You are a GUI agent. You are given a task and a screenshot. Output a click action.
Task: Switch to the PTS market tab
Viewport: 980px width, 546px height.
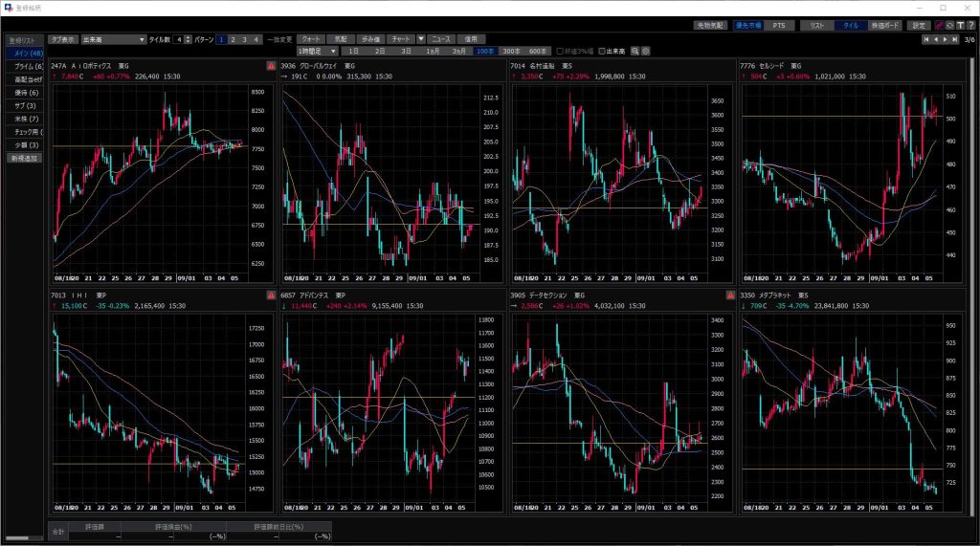pyautogui.click(x=778, y=25)
